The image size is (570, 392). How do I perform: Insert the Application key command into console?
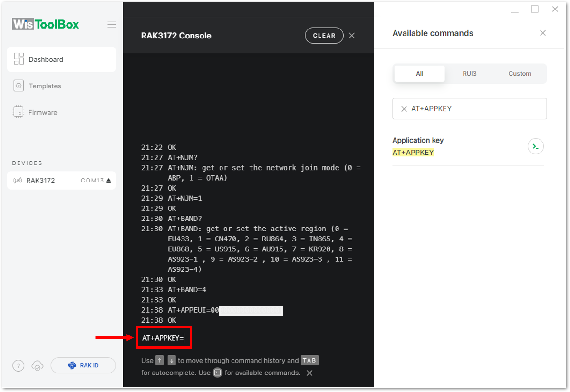pyautogui.click(x=535, y=147)
